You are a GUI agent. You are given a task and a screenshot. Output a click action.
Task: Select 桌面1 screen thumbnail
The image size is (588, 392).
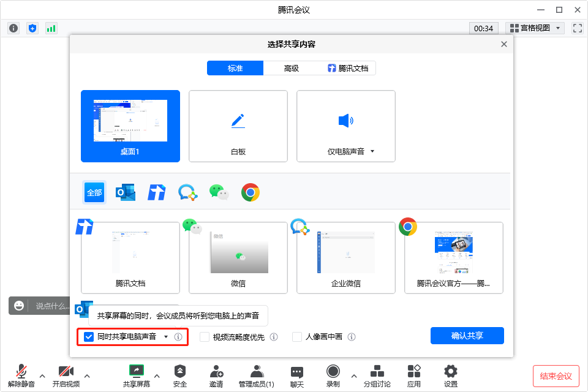[130, 126]
